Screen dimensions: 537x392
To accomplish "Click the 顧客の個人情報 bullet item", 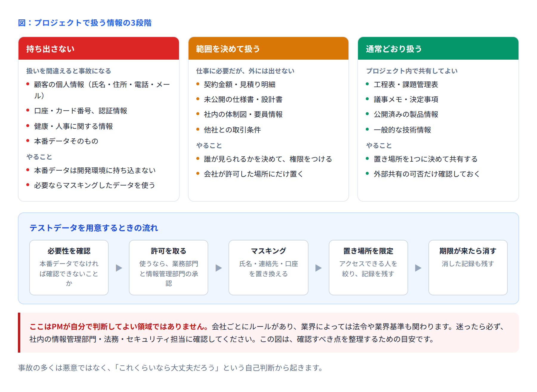I will point(98,90).
